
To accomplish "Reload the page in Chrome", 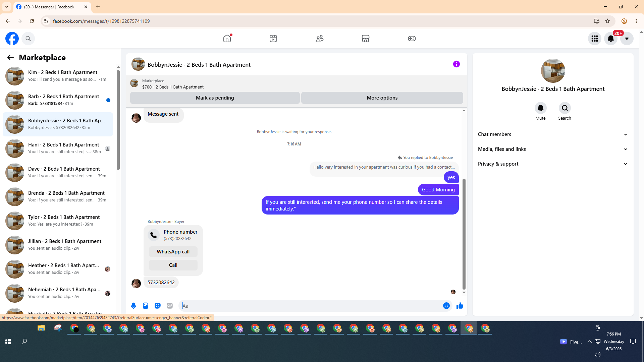I will click(32, 21).
